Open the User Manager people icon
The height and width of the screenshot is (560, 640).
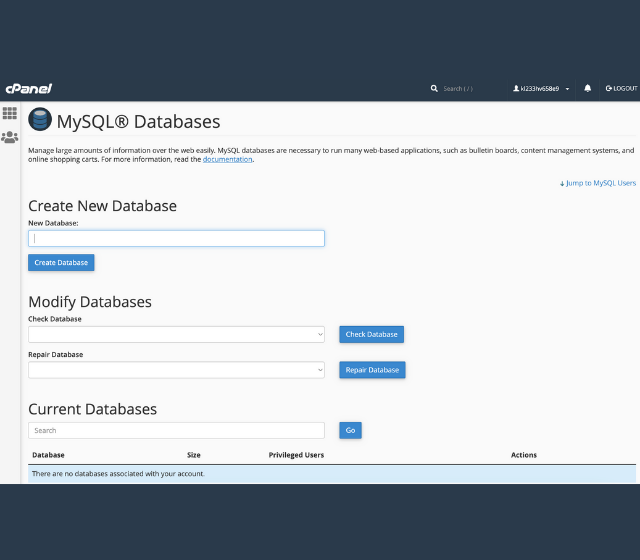[x=10, y=137]
